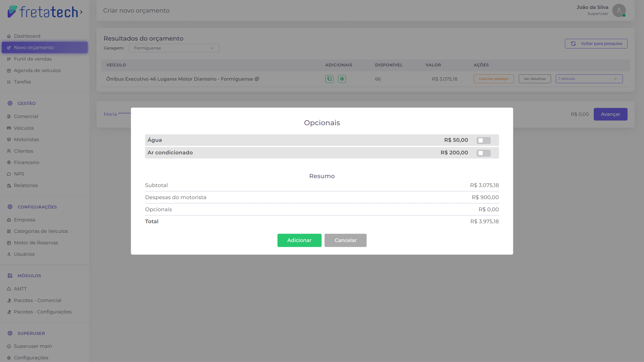644x362 pixels.
Task: Open Financeiro in the sidebar
Action: [x=26, y=162]
